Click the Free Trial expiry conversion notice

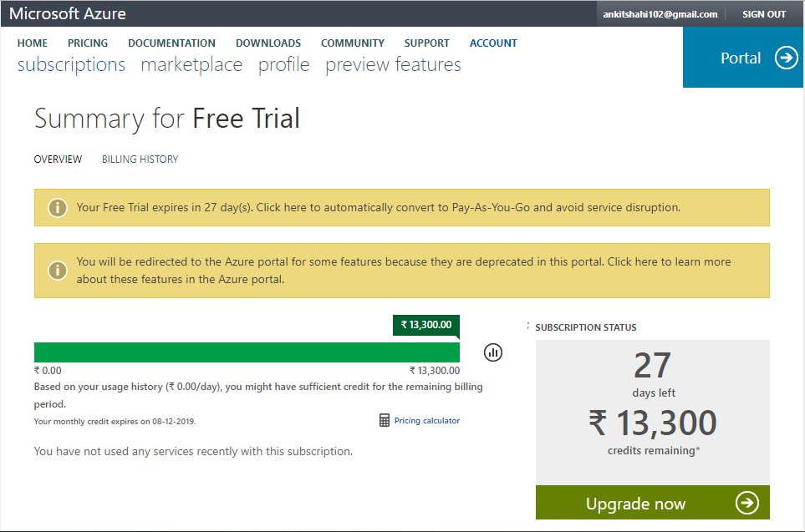pos(402,208)
